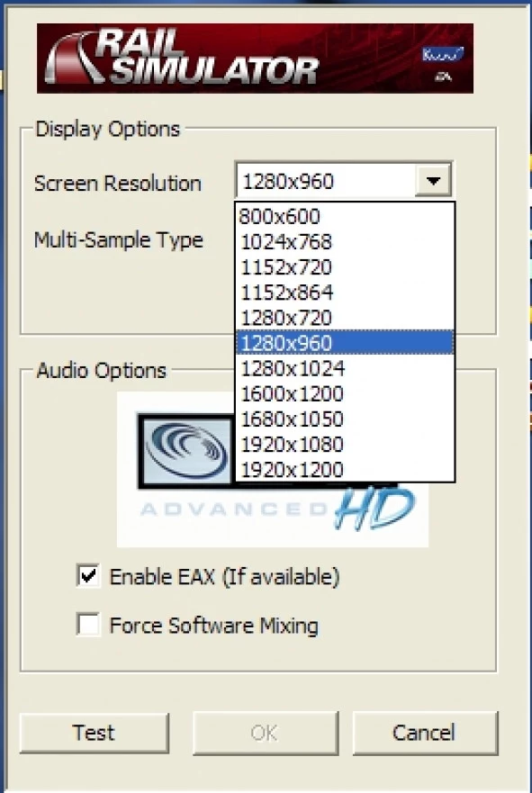Select 1280x1024 resolution

click(346, 368)
